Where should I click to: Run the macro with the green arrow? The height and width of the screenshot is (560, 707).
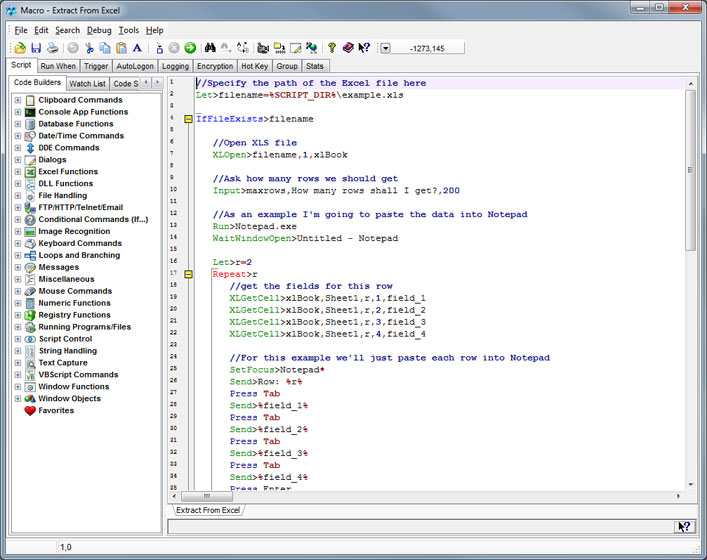pyautogui.click(x=190, y=48)
